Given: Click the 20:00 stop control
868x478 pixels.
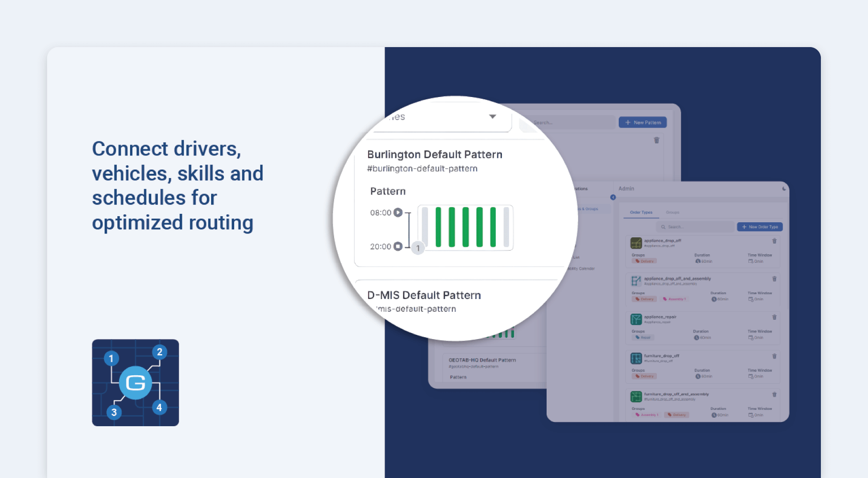Looking at the screenshot, I should (x=397, y=246).
